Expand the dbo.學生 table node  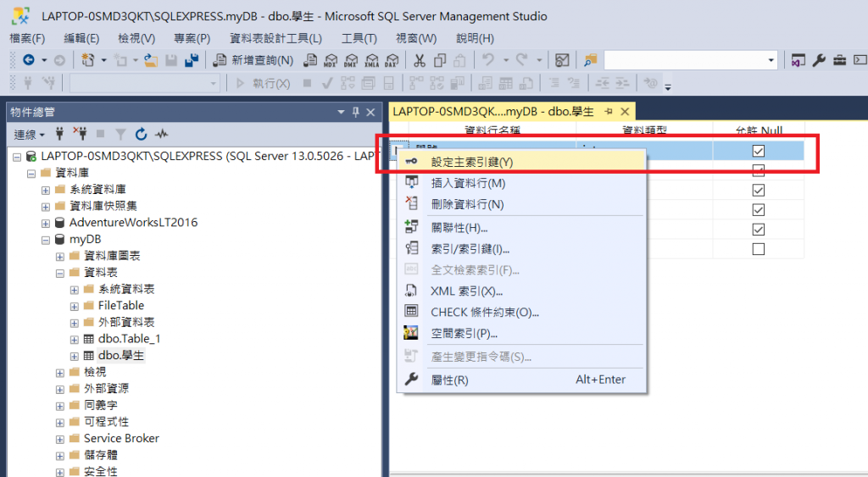[75, 357]
